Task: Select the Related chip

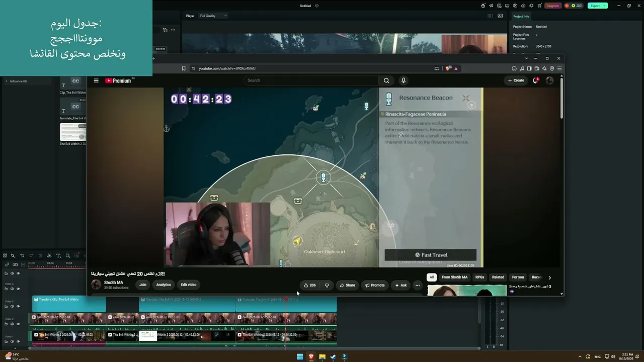Action: coord(498,277)
